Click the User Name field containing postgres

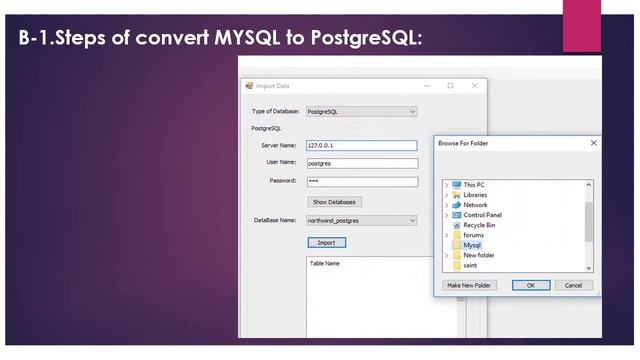[362, 163]
